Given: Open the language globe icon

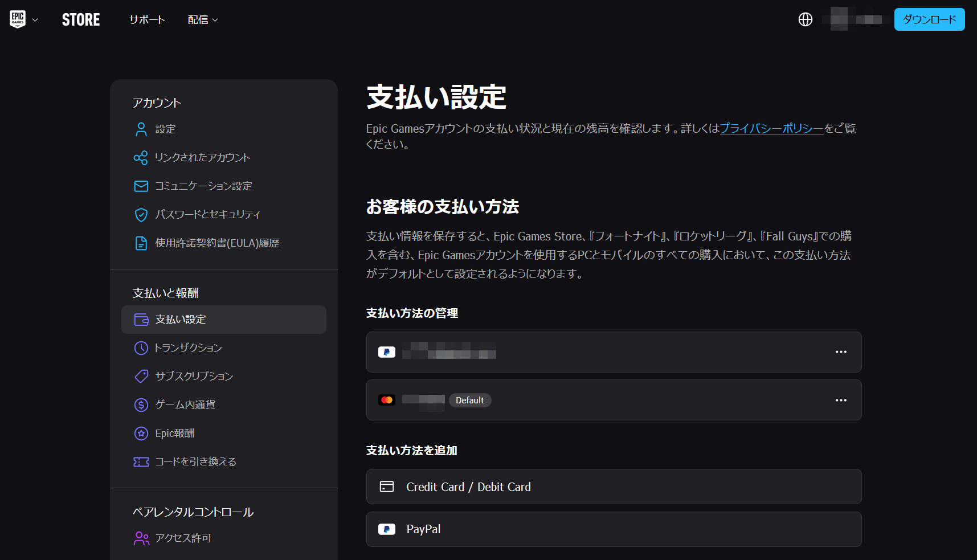Looking at the screenshot, I should [805, 19].
